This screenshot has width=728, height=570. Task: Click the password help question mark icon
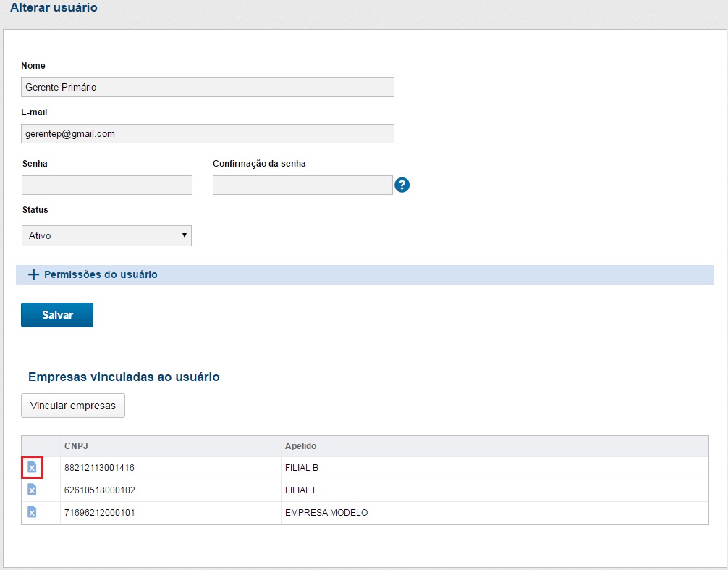click(402, 185)
